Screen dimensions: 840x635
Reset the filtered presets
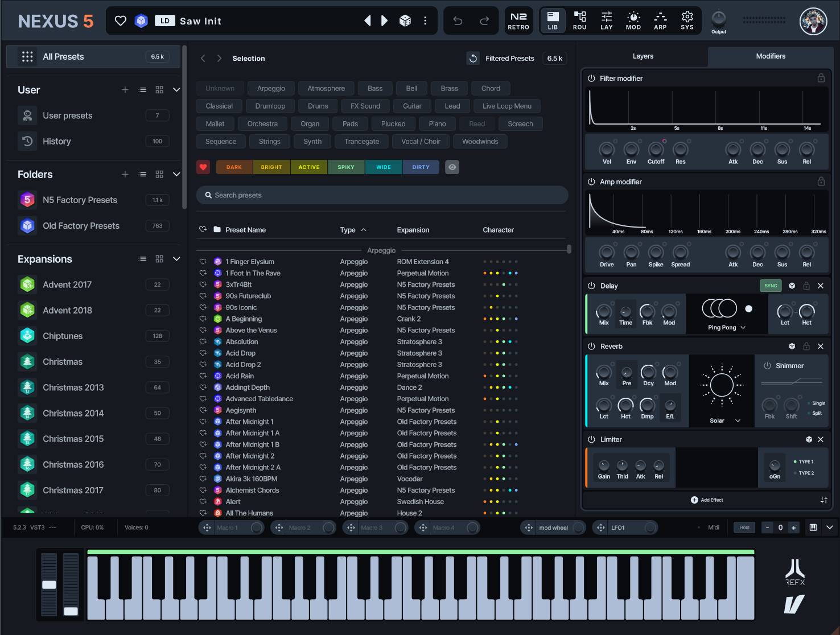(473, 59)
